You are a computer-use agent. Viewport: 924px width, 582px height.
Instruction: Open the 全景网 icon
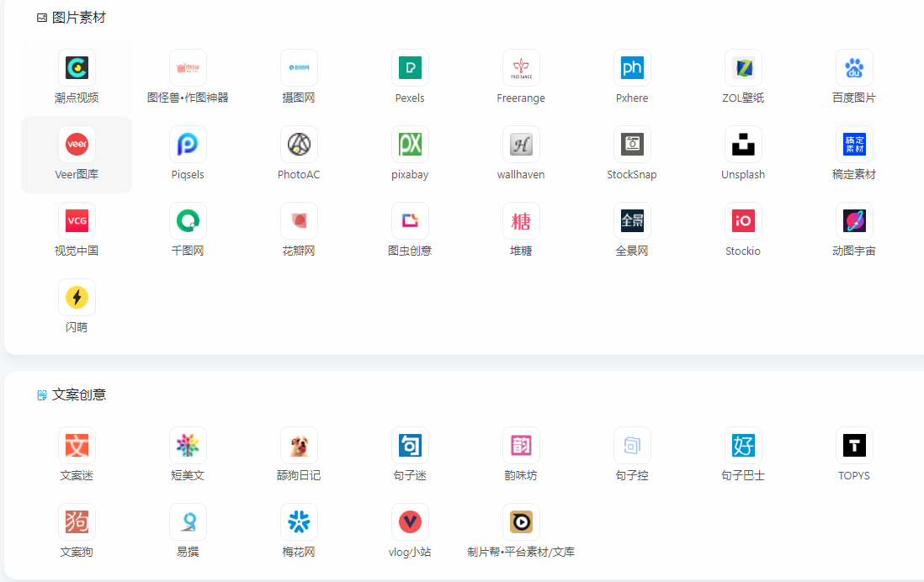coord(632,221)
